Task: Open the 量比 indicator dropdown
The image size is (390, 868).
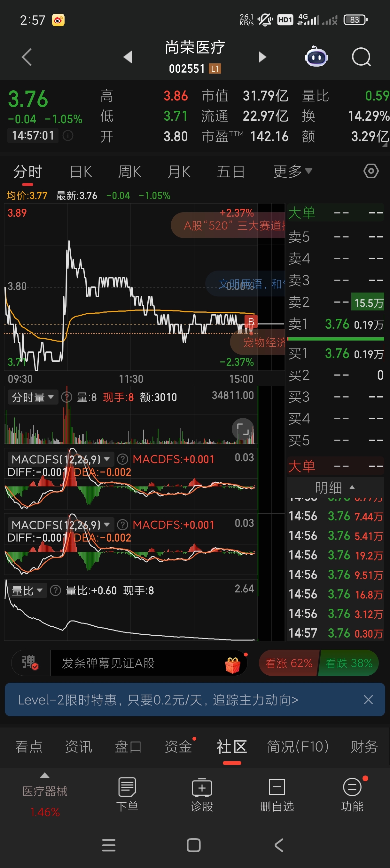Action: 27,590
